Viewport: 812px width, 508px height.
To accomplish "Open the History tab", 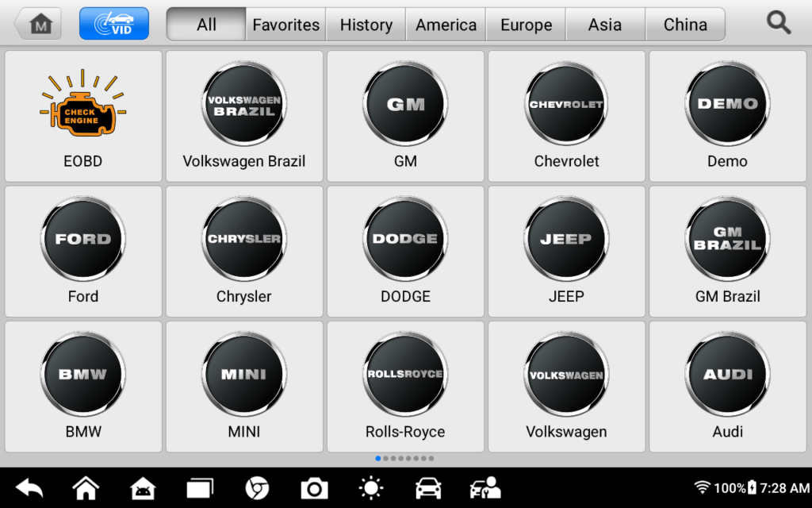I will (366, 25).
